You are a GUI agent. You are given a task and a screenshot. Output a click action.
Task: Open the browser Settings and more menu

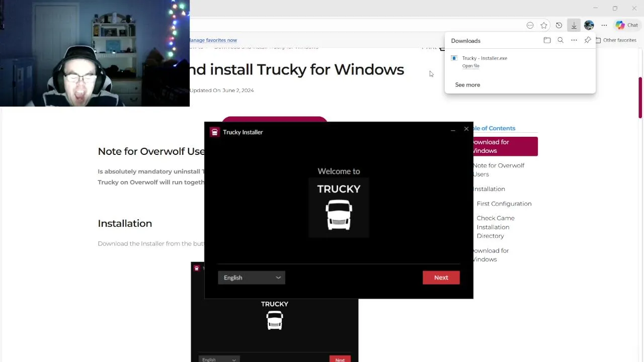(x=604, y=25)
